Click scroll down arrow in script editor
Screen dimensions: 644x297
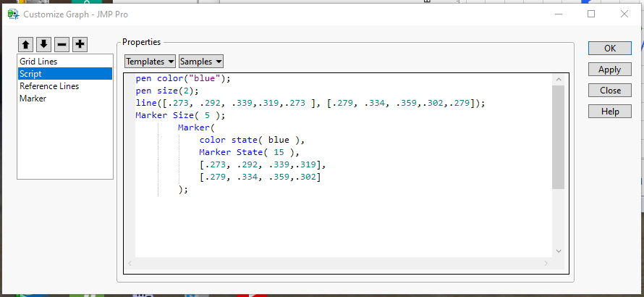[x=558, y=251]
